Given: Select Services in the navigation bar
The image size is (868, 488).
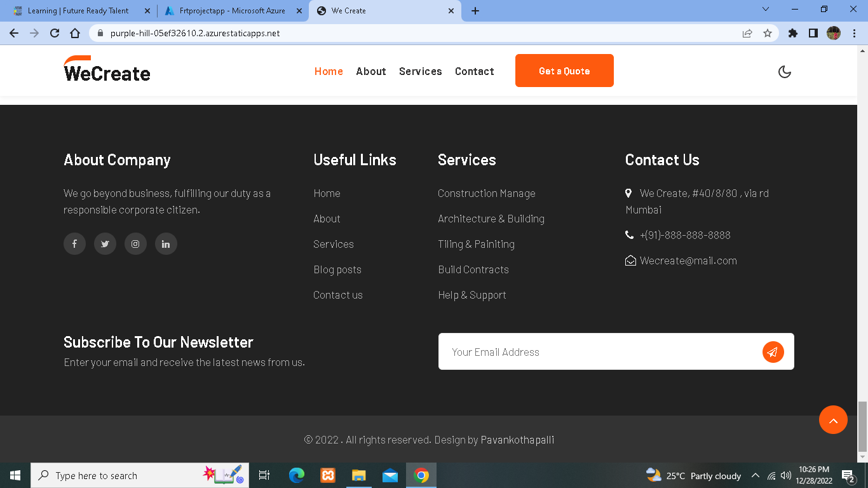Looking at the screenshot, I should coord(421,71).
